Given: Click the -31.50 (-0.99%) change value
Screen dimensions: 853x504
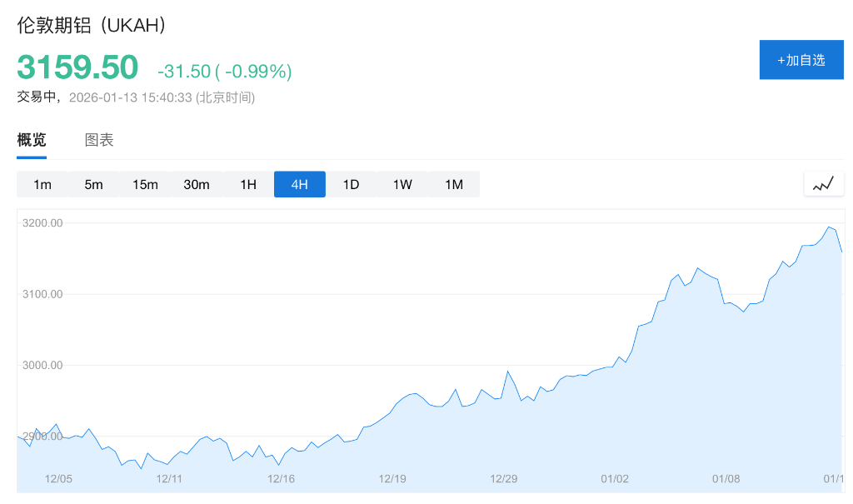Looking at the screenshot, I should 224,72.
